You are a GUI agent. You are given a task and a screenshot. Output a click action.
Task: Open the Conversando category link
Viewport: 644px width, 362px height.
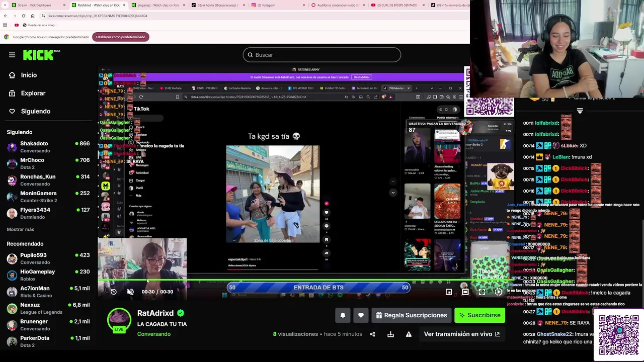click(x=154, y=334)
